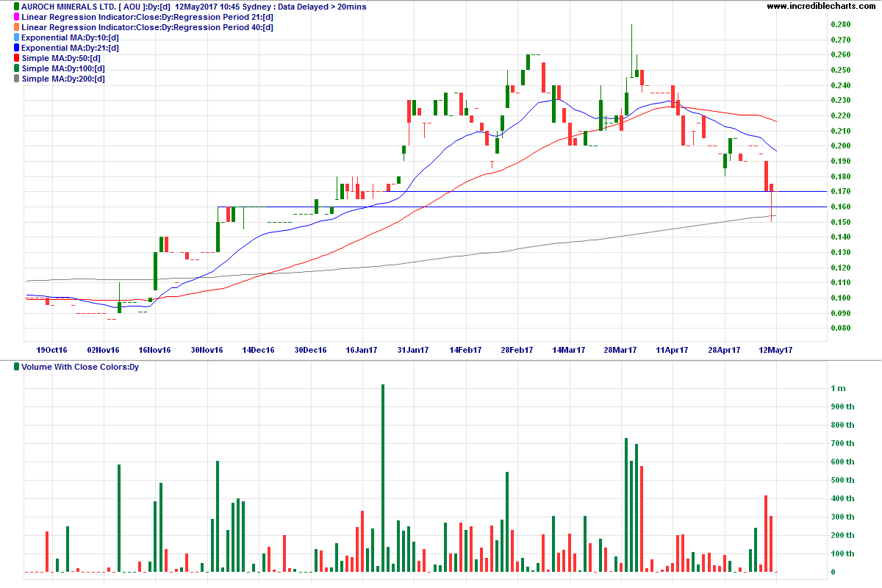Click dark-blue swatch for Exponential MA 21

[17, 48]
